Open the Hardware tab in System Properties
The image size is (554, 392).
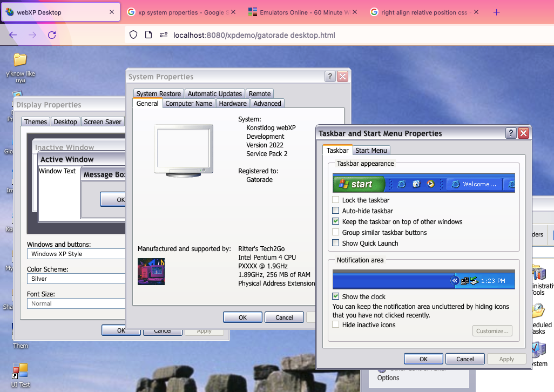click(x=233, y=104)
